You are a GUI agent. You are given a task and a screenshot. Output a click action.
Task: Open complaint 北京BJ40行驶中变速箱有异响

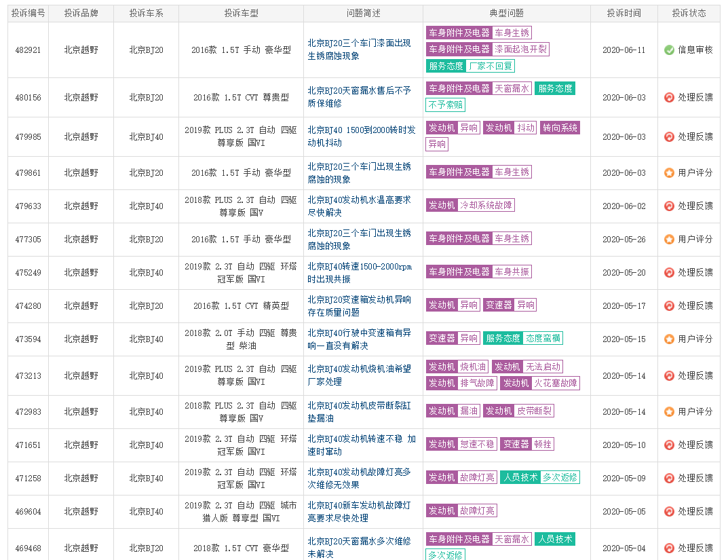[x=359, y=339]
